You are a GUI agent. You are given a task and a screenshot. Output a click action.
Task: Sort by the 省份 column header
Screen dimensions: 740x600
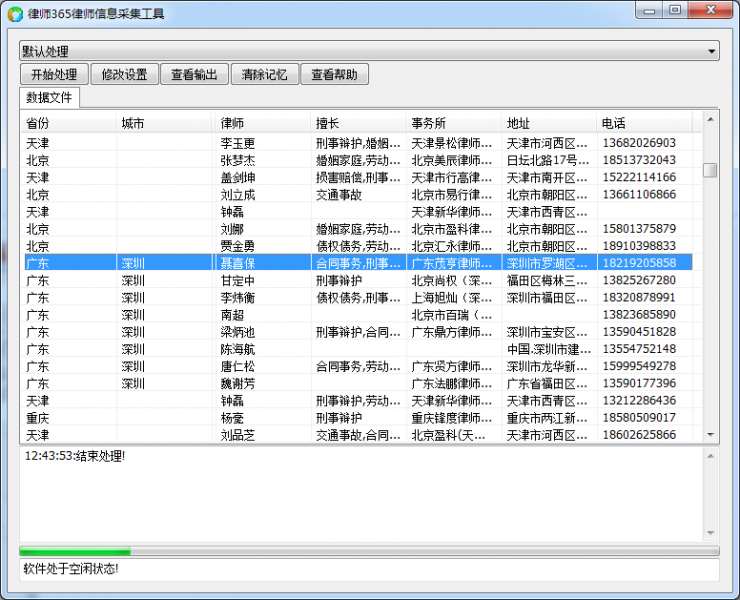[x=68, y=123]
